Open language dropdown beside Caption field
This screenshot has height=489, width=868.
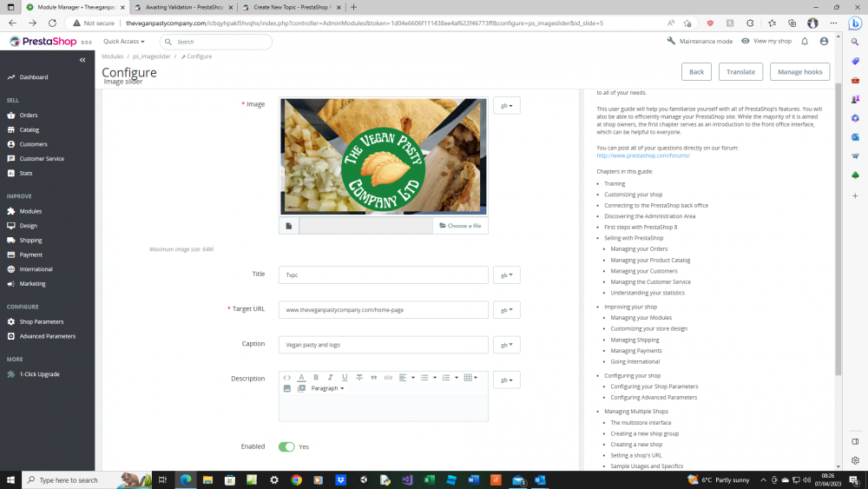[507, 345]
